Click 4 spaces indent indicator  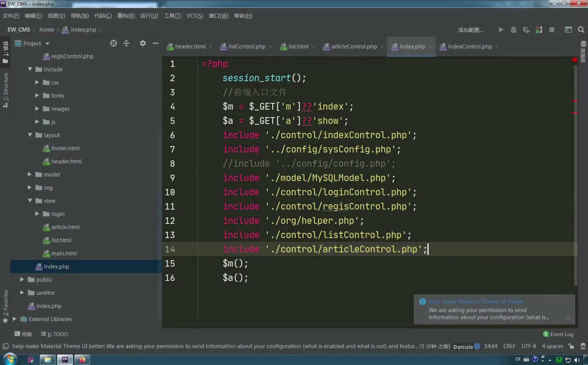coord(552,346)
